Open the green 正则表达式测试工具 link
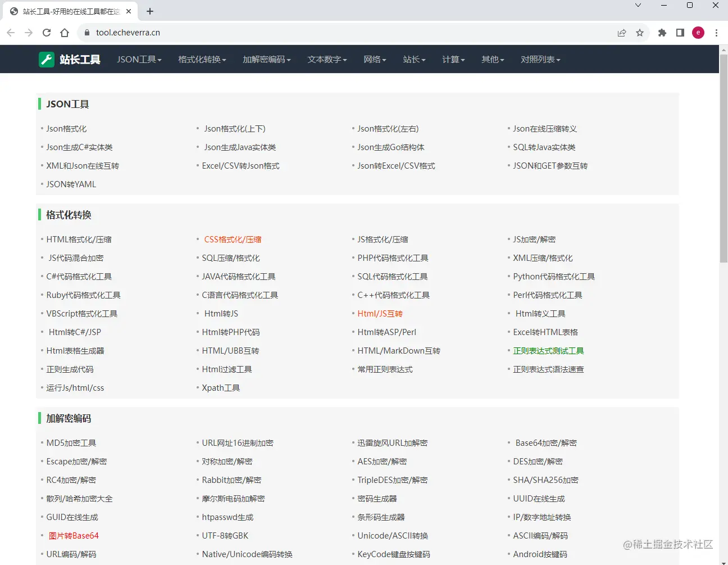 click(548, 351)
